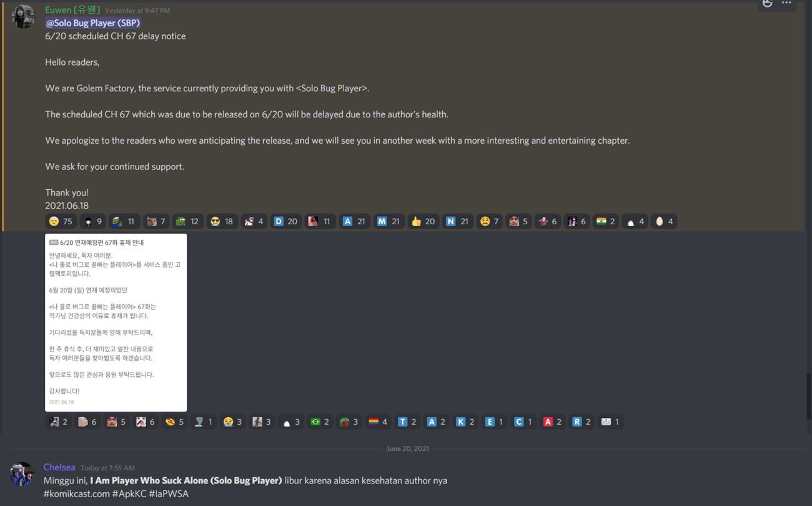Click the @Solo Bug Player (SBP) mention
Screen dimensions: 812x506
(93, 23)
